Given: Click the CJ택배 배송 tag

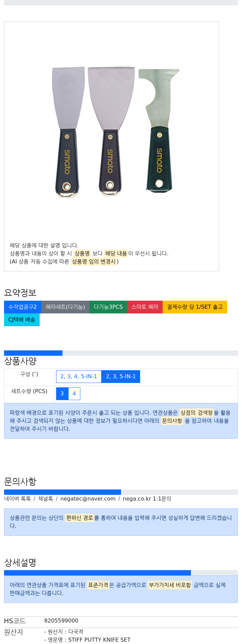Looking at the screenshot, I should pos(22,320).
